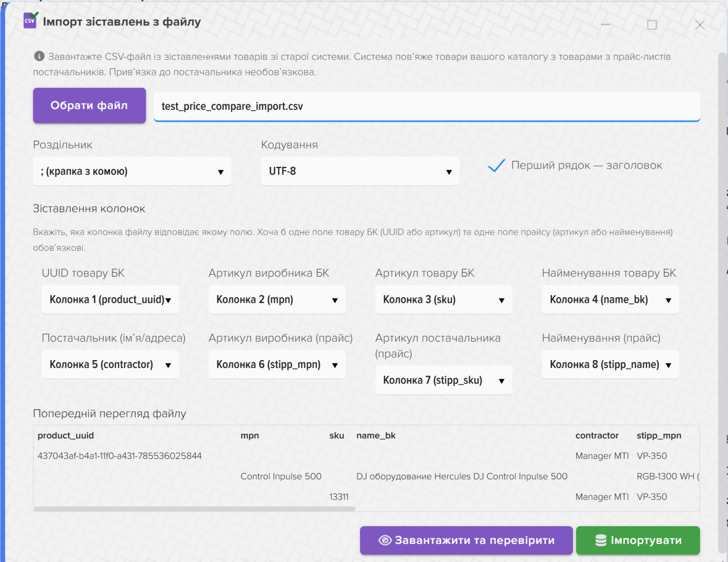The image size is (728, 562).
Task: Open the Артикул виробника (прайс) dropdown
Action: [277, 365]
